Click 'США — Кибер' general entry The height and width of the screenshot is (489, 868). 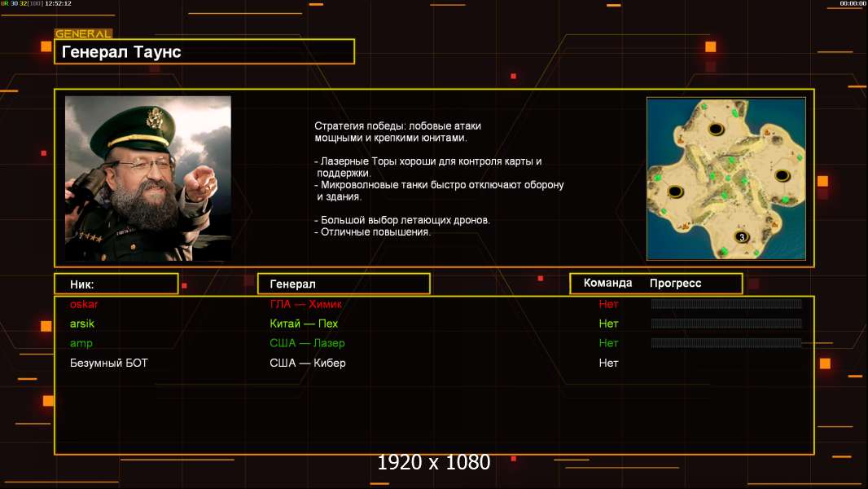pos(308,363)
